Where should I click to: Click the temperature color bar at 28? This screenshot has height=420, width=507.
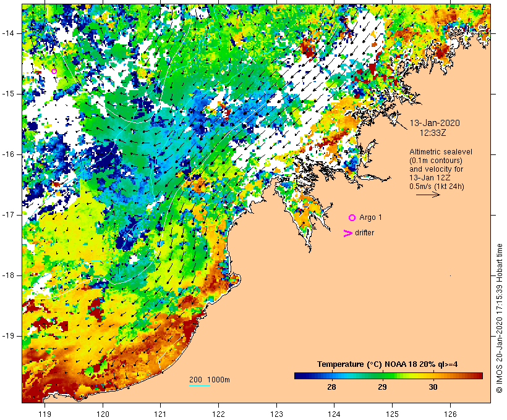tap(332, 376)
